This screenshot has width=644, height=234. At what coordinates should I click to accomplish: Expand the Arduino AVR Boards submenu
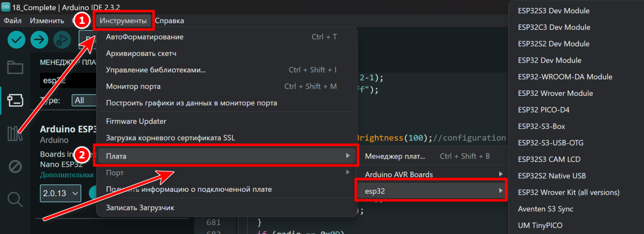pyautogui.click(x=431, y=174)
